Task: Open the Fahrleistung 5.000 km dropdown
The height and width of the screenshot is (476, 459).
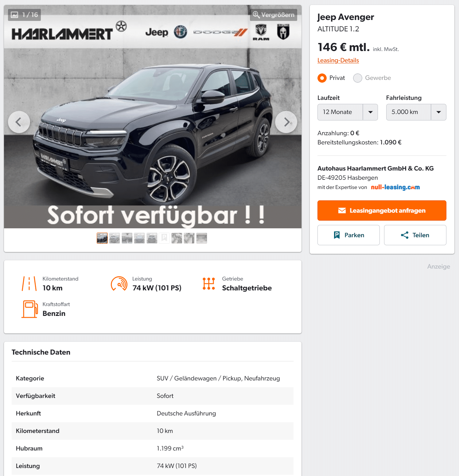Action: [x=416, y=112]
